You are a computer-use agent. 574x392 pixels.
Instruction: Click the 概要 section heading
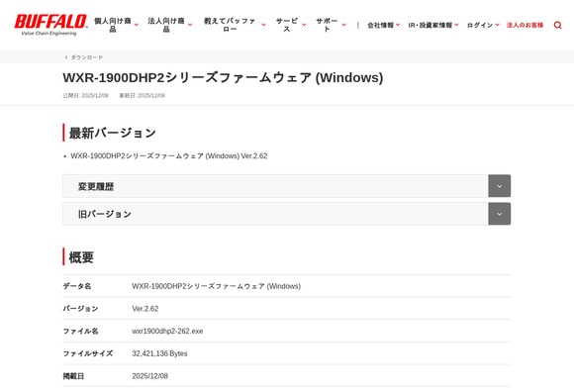click(x=81, y=257)
